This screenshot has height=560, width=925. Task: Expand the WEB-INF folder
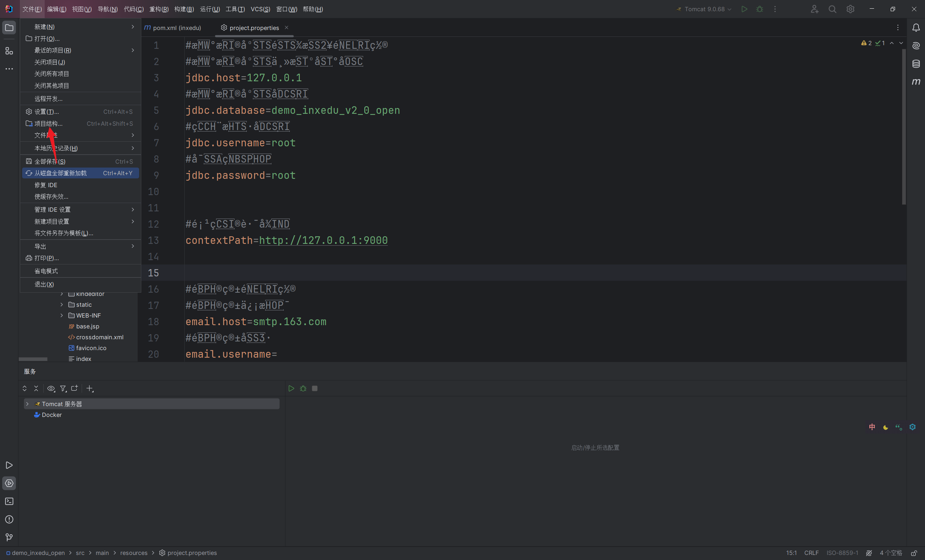click(x=61, y=315)
